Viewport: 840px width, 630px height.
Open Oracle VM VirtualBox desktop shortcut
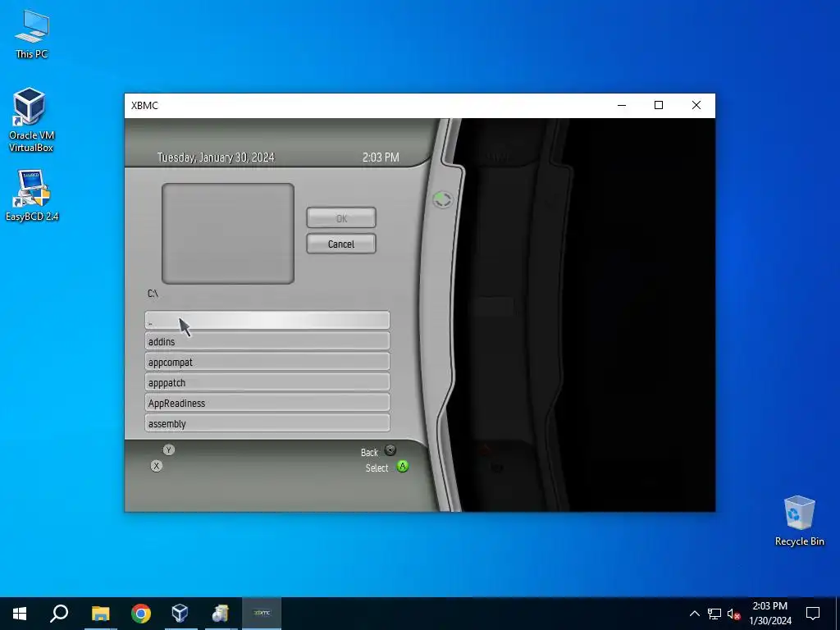[30, 120]
